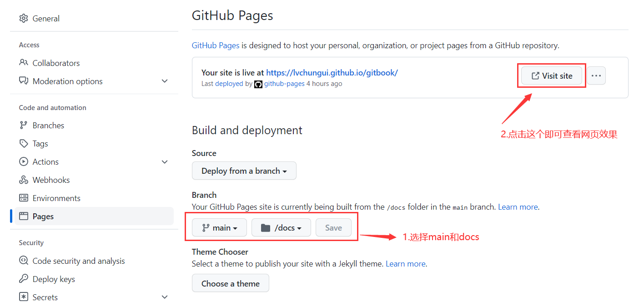The height and width of the screenshot is (307, 644).
Task: Expand the Actions section chevron
Action: pyautogui.click(x=165, y=161)
